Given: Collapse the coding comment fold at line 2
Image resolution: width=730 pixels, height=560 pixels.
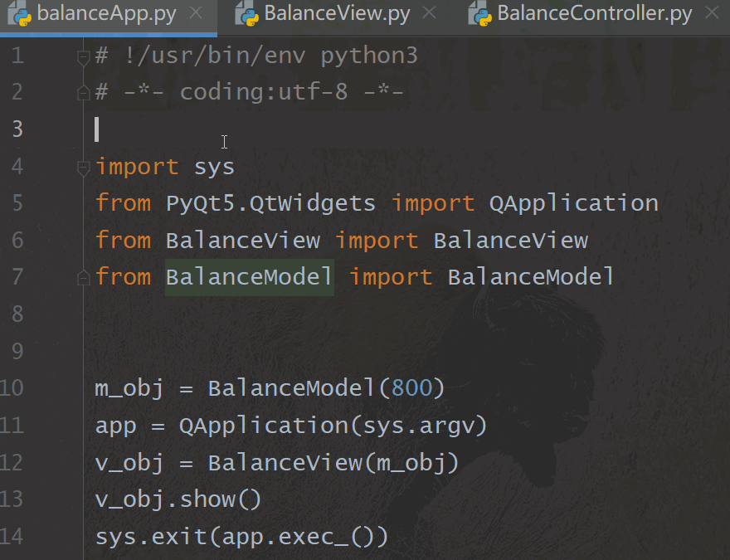Looking at the screenshot, I should (83, 92).
